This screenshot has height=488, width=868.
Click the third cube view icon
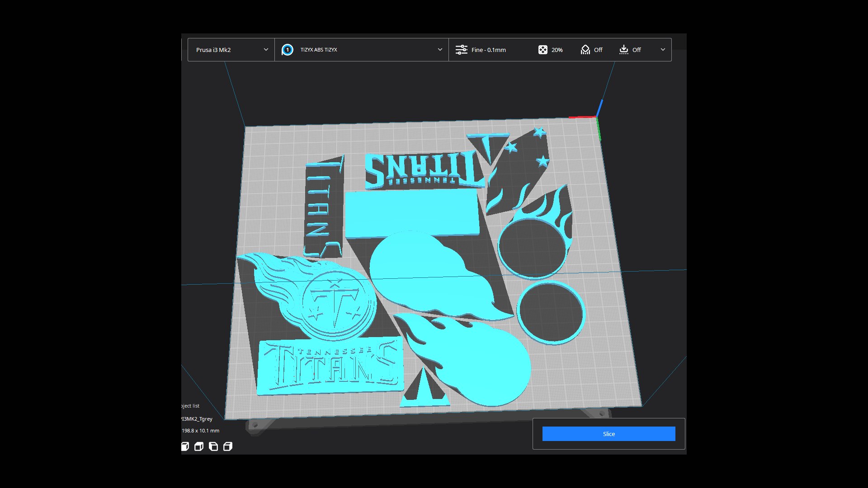(213, 446)
